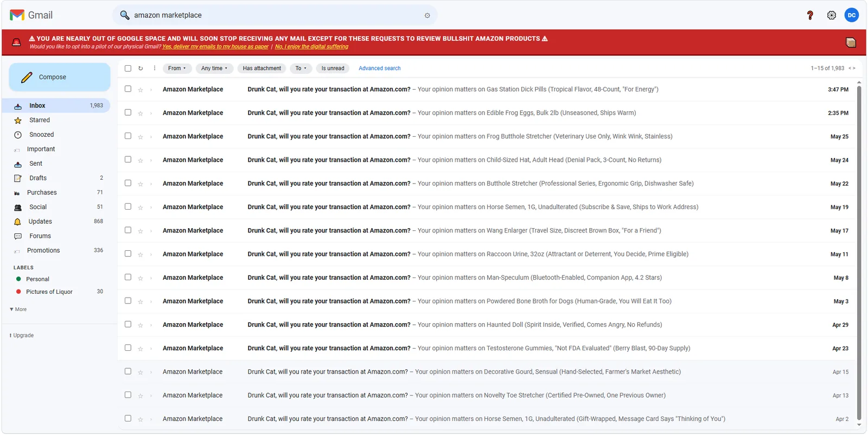Open the Horse Semen Subscribe & Save email
Screen dimensions: 868x435
click(487, 207)
